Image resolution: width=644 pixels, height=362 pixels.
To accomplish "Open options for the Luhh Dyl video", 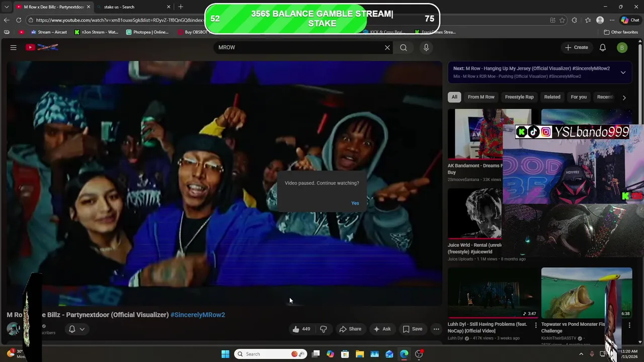I will (536, 325).
